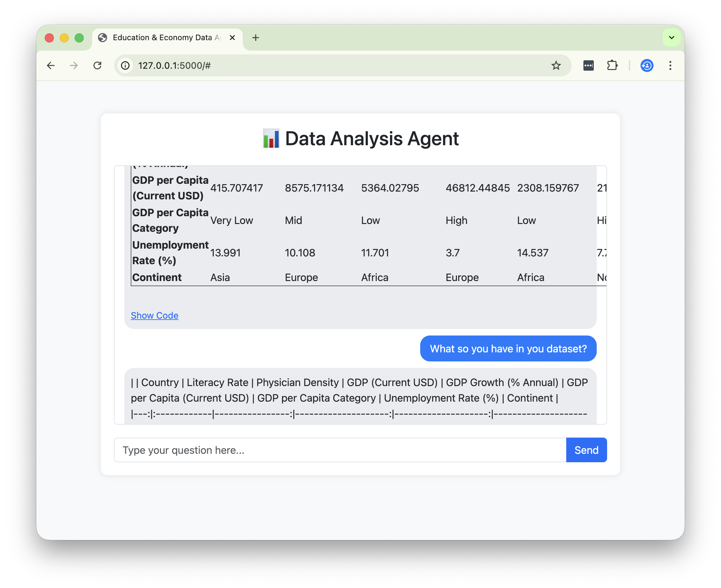Focus the question input field
Viewport: 721px width, 588px height.
click(340, 450)
